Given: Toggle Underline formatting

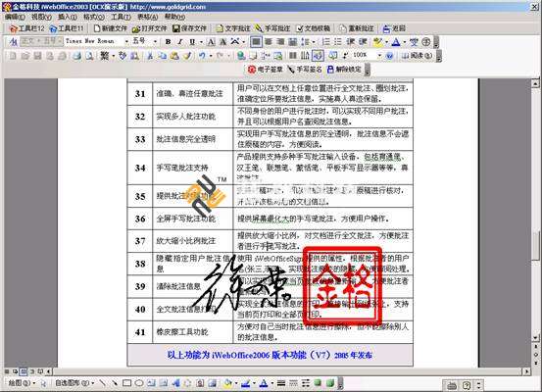Looking at the screenshot, I should [x=192, y=42].
